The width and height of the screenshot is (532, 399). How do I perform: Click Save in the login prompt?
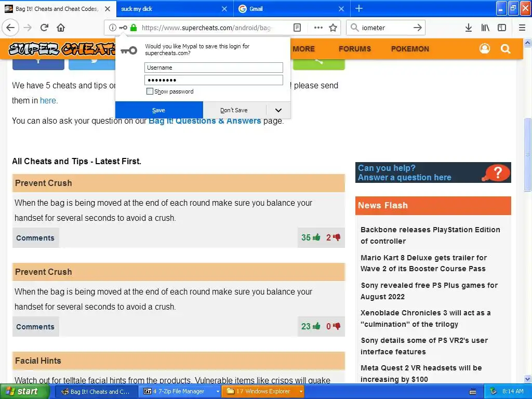click(x=159, y=110)
